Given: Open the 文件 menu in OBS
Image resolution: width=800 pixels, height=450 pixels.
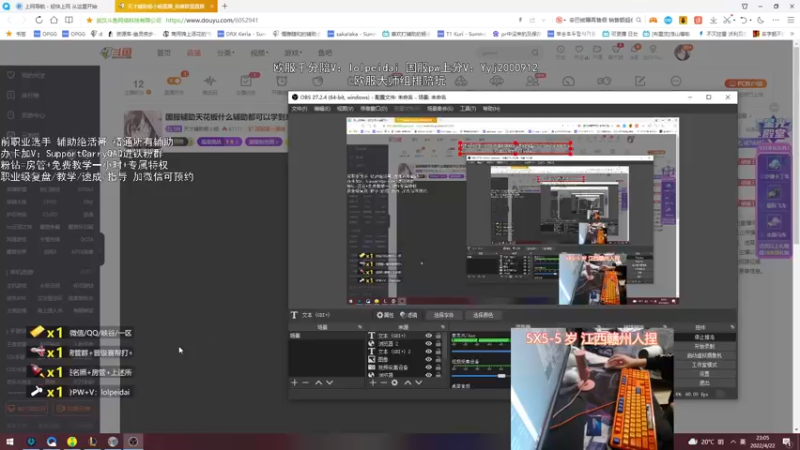Looking at the screenshot, I should [x=299, y=109].
